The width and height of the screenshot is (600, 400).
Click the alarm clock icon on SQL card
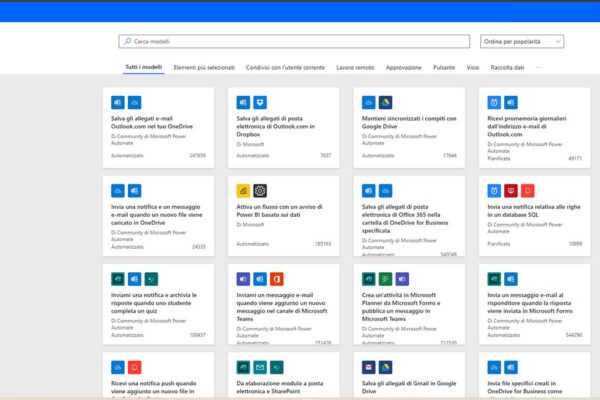(x=494, y=191)
